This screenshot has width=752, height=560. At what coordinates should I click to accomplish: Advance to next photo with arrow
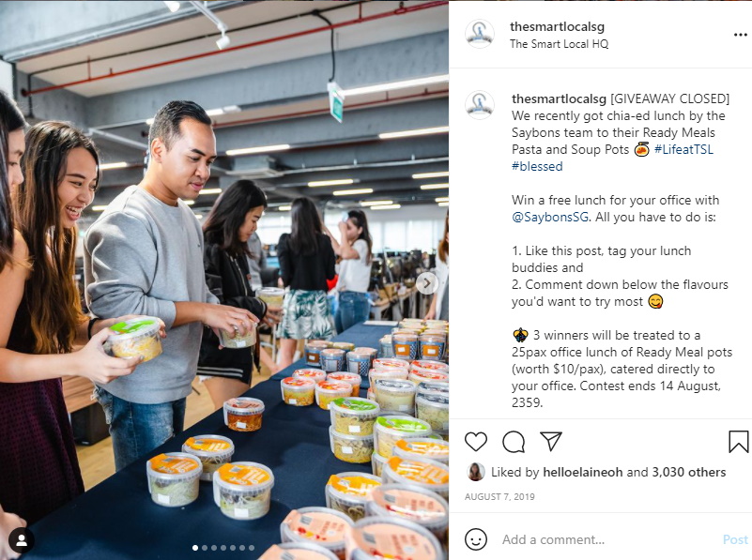click(x=426, y=283)
